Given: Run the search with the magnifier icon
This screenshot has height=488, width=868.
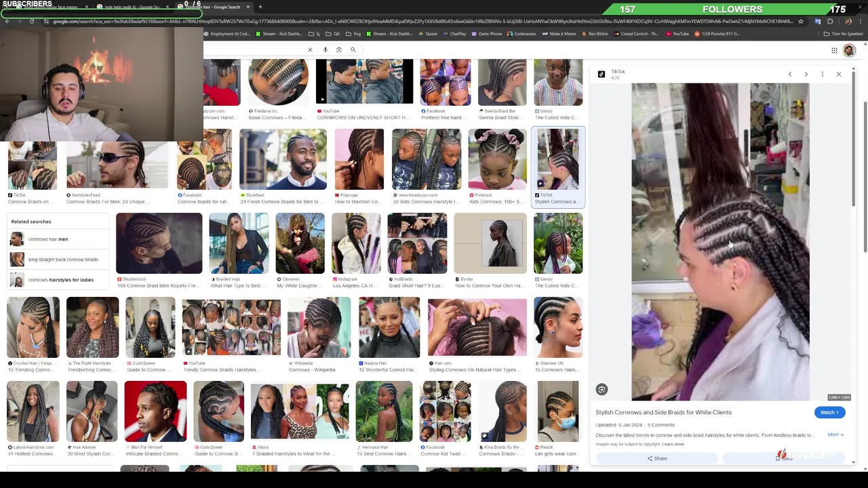Looking at the screenshot, I should tap(353, 49).
